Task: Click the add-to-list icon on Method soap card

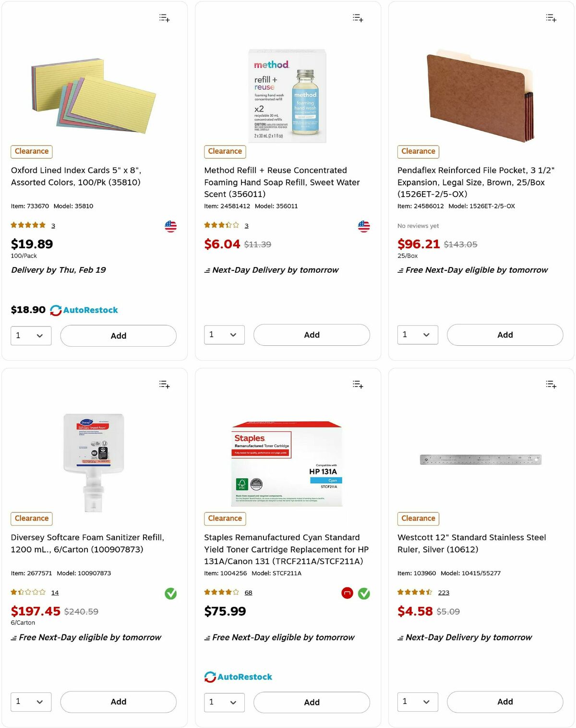Action: click(357, 18)
